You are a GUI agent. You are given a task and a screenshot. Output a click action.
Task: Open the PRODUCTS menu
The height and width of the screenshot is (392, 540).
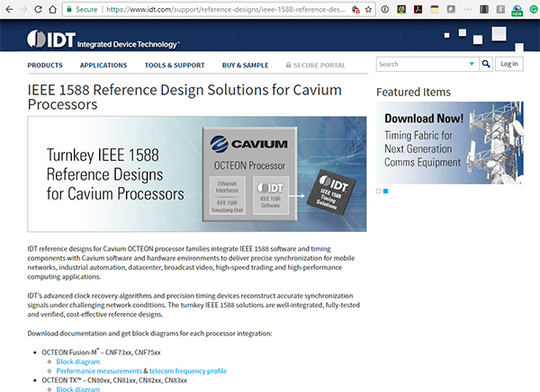45,65
